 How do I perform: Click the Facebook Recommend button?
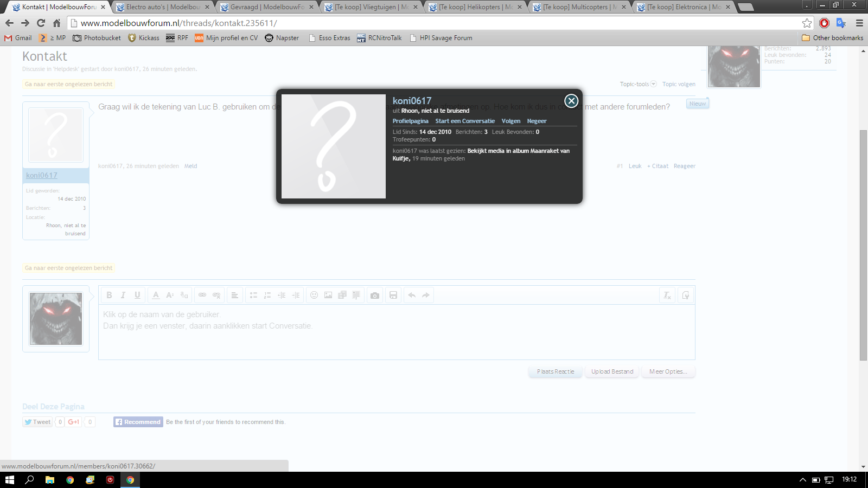click(x=138, y=422)
